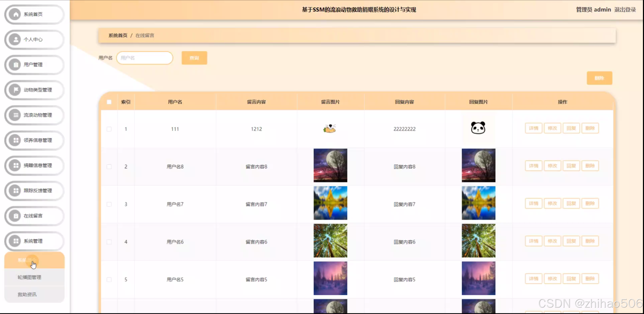
Task: Click 退出登录 to log out
Action: tap(625, 10)
